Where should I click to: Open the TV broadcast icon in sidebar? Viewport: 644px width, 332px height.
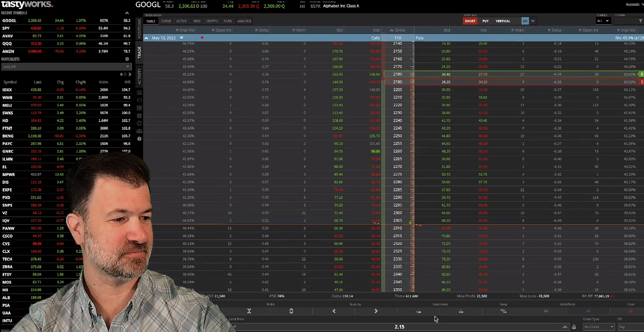tap(139, 100)
